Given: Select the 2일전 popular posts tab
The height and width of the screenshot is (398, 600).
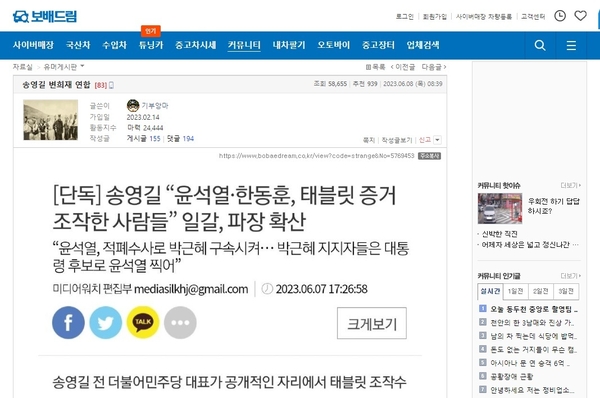Looking at the screenshot, I should tap(541, 291).
